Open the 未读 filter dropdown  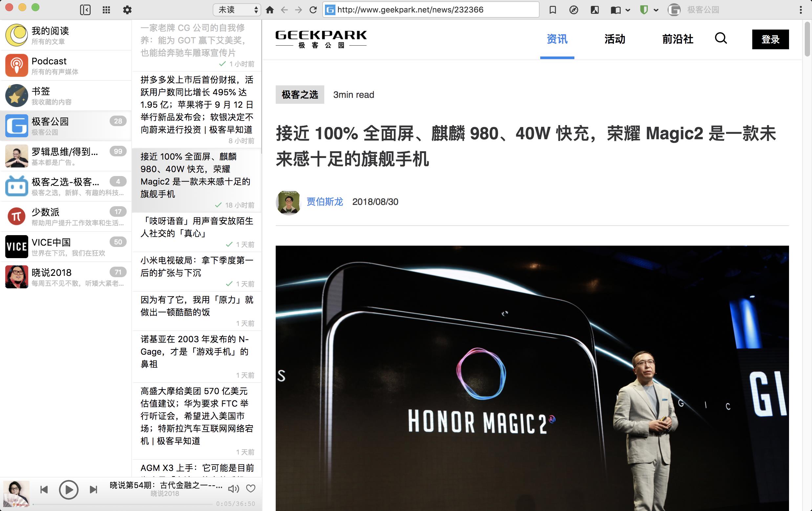[x=237, y=10]
